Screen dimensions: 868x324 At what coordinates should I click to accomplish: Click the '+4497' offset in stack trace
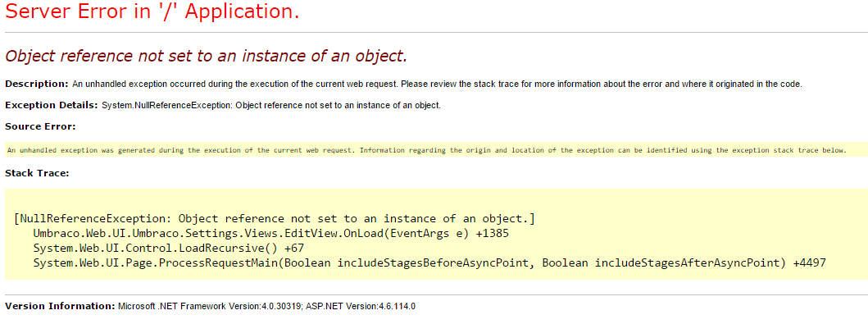(809, 263)
